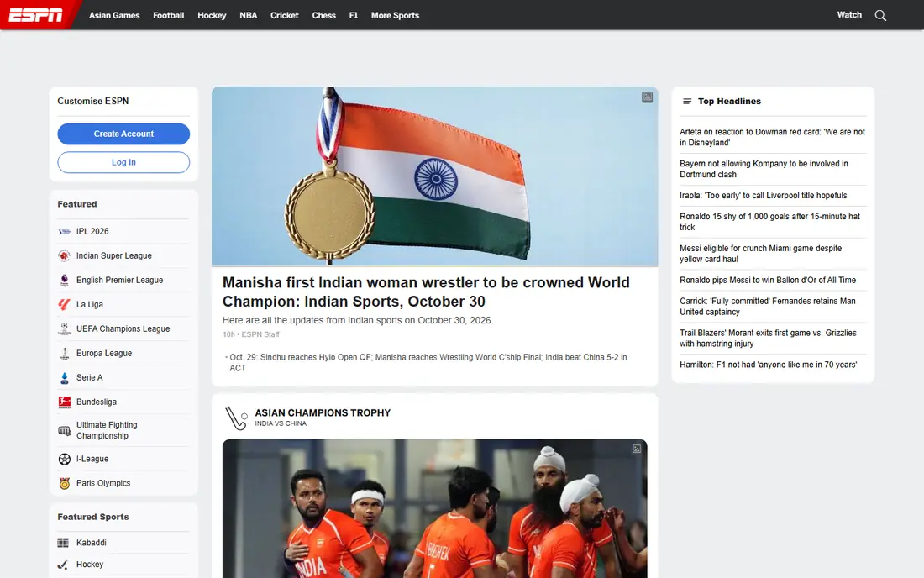Image resolution: width=924 pixels, height=578 pixels.
Task: Open the Football menu
Action: point(169,15)
